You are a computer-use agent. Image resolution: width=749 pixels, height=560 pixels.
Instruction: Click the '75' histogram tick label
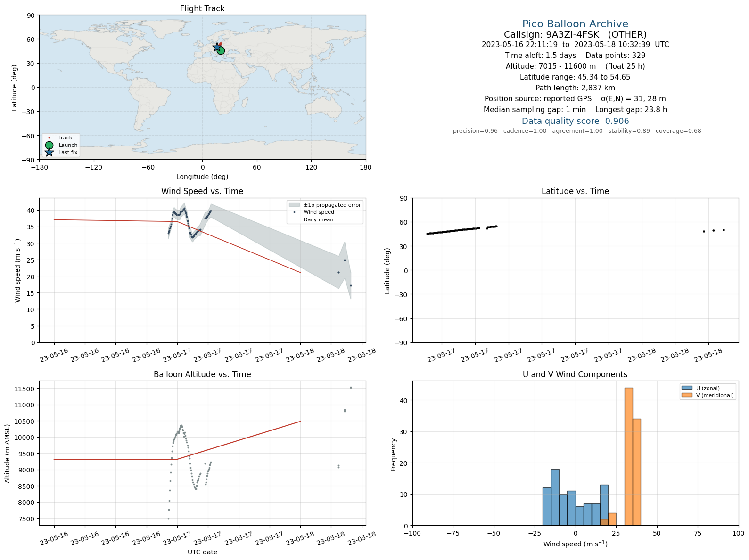(698, 533)
